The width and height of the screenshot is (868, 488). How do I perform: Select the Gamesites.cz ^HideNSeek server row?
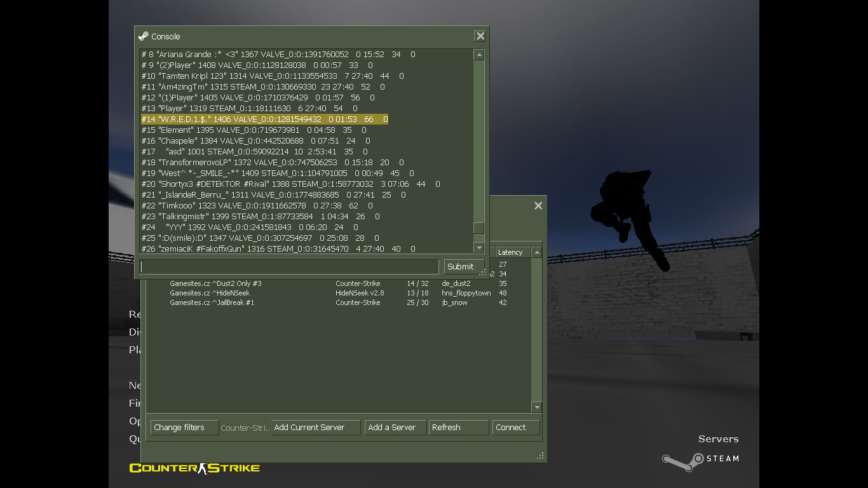pyautogui.click(x=210, y=293)
